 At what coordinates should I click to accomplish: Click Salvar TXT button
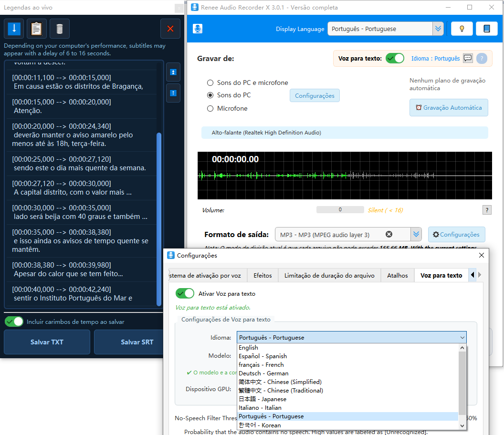47,342
